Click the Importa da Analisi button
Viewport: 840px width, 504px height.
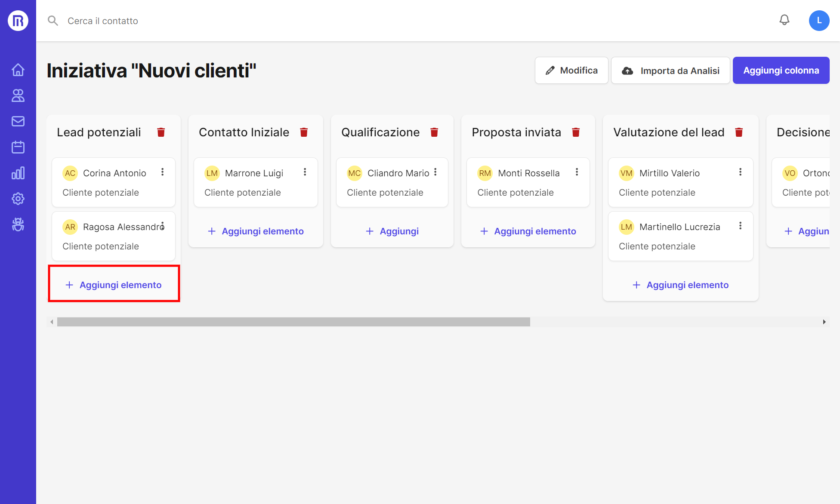(670, 71)
